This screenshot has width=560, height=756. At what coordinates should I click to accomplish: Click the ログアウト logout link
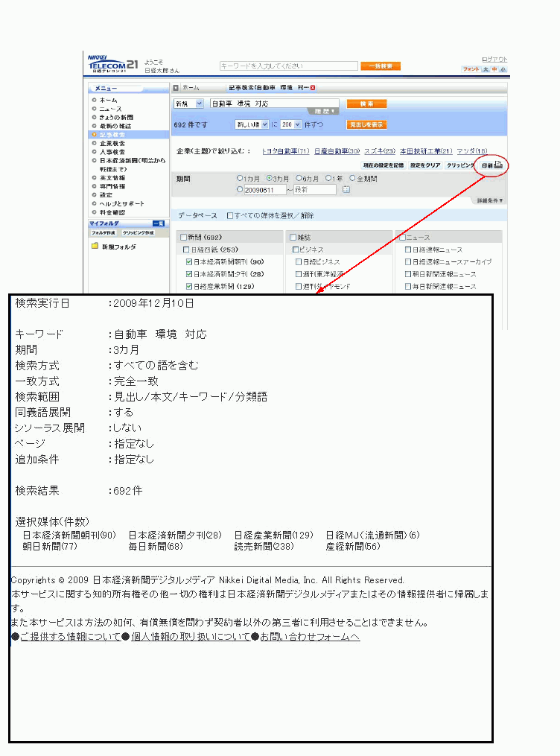click(x=494, y=59)
